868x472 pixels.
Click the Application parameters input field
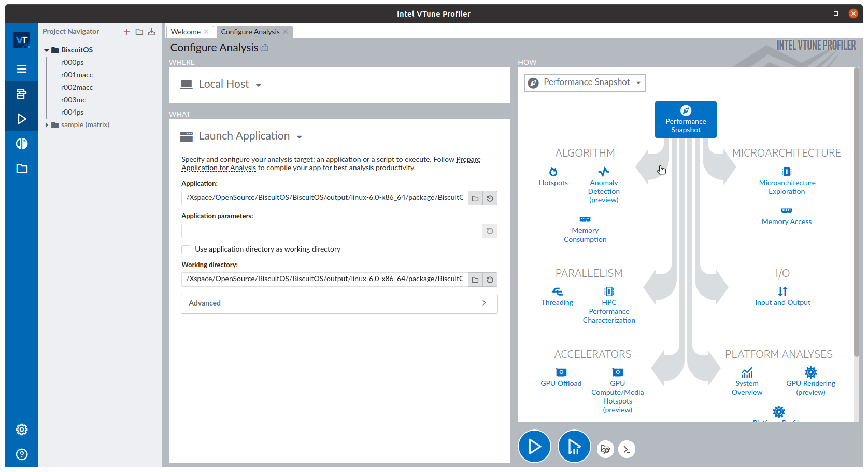coord(332,231)
